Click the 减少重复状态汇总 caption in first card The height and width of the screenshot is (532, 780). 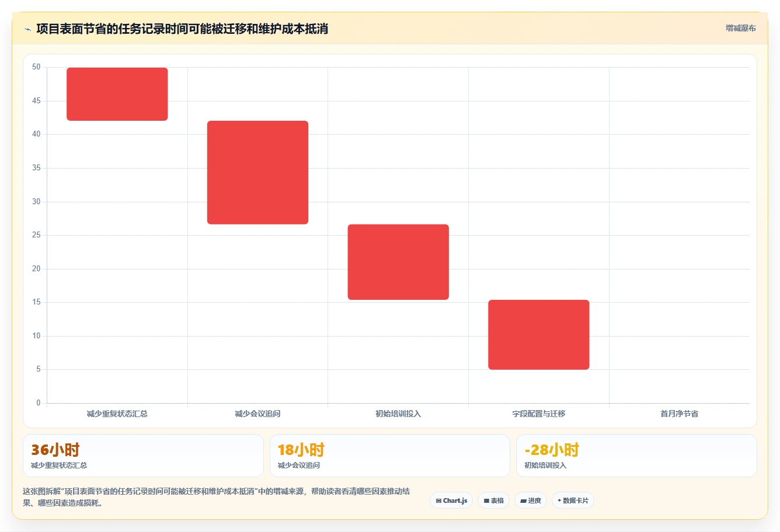click(x=59, y=466)
